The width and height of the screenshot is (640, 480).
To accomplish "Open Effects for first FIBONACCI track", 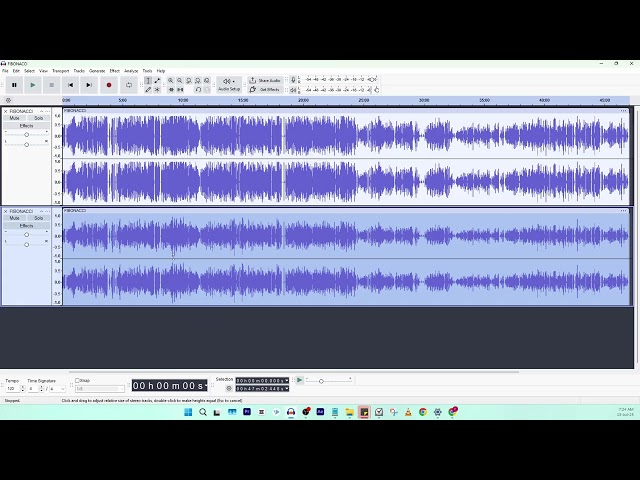I will (27, 126).
